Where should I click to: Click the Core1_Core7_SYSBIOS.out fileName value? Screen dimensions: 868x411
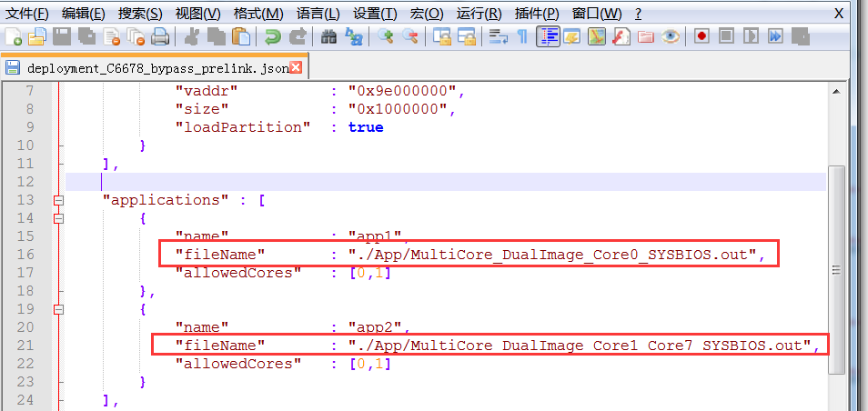580,346
